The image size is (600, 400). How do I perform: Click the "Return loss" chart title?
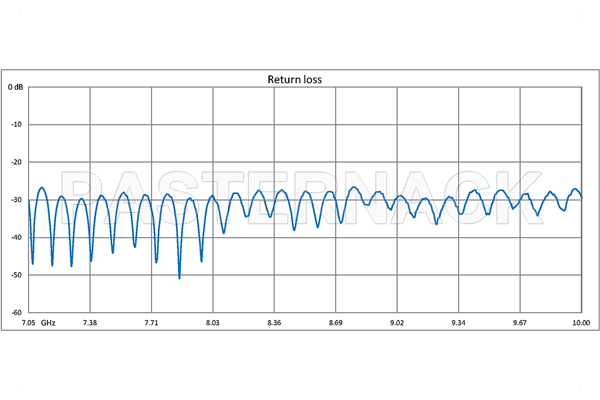point(294,79)
